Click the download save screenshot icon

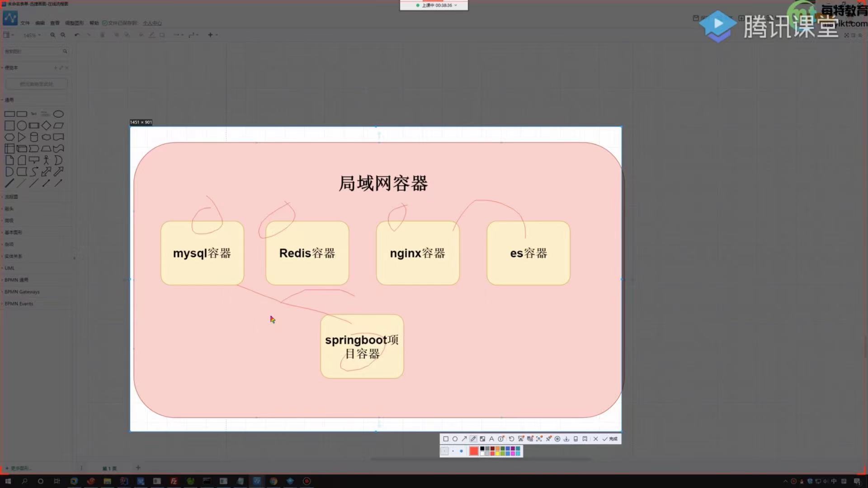[x=566, y=439]
